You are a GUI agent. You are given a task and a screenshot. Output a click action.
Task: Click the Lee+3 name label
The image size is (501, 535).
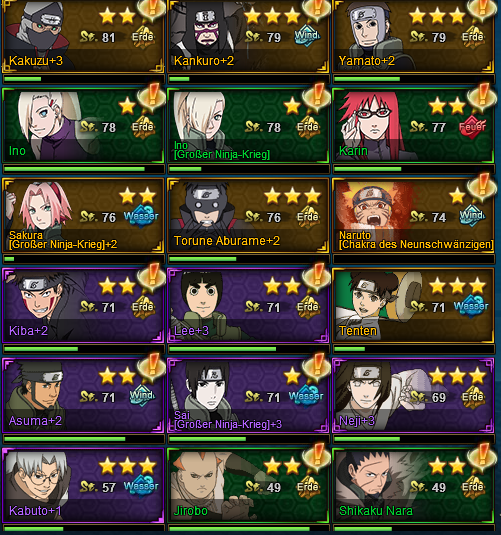[x=191, y=331]
